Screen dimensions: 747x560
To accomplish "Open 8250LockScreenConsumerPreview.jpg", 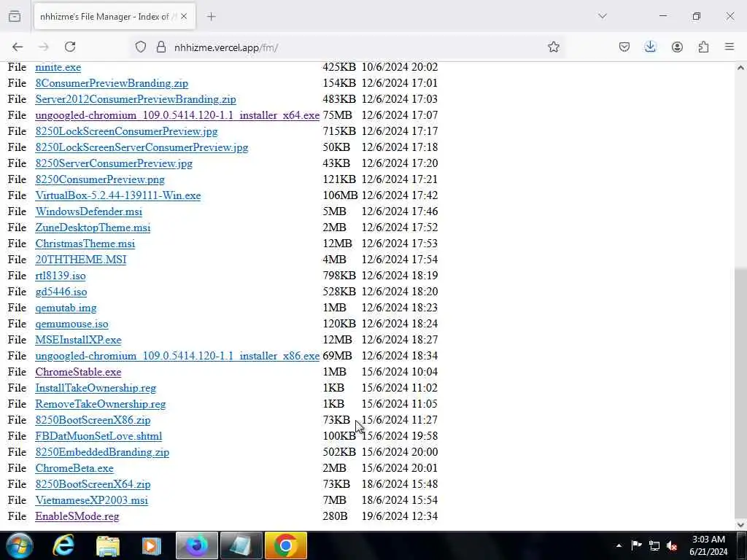I will (126, 131).
